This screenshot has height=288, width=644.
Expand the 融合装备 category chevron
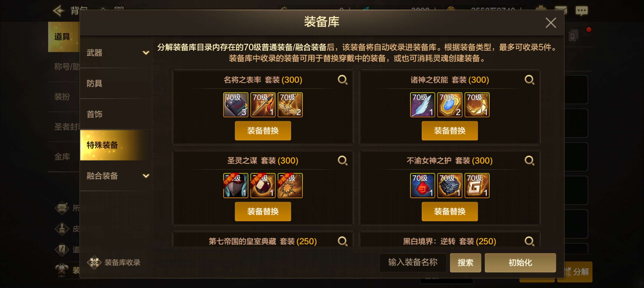tap(146, 176)
